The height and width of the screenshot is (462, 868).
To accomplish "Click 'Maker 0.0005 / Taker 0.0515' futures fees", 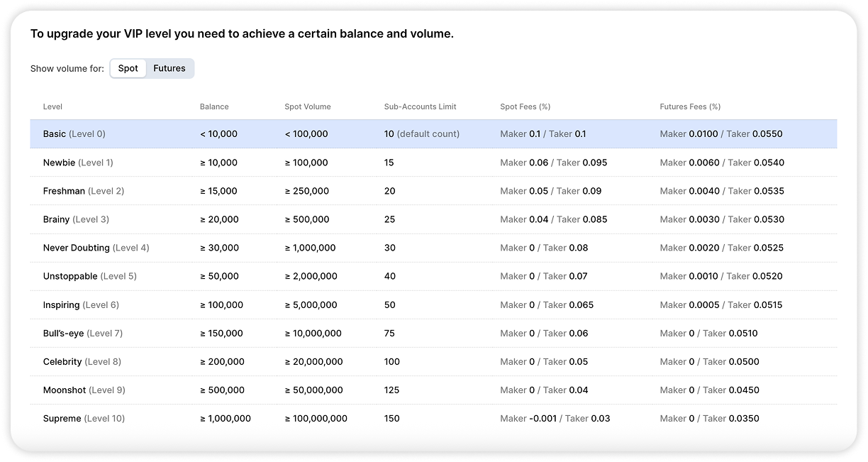I will (x=721, y=304).
